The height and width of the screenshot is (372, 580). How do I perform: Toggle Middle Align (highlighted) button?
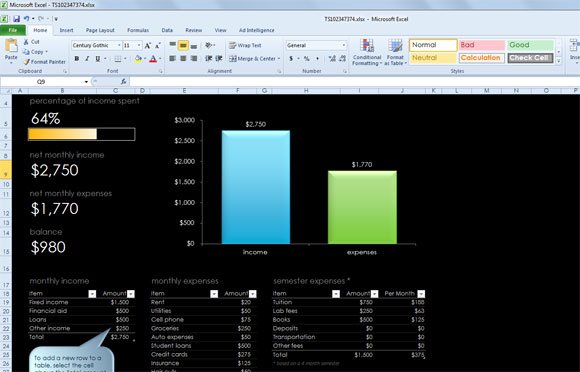tap(183, 45)
